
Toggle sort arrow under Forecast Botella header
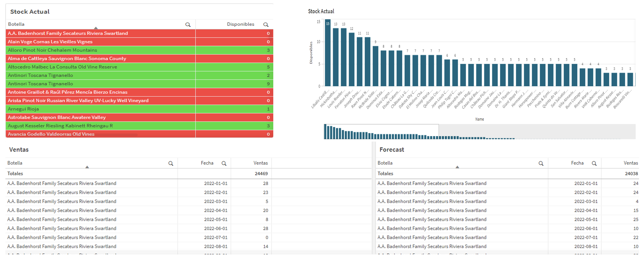[x=457, y=167]
